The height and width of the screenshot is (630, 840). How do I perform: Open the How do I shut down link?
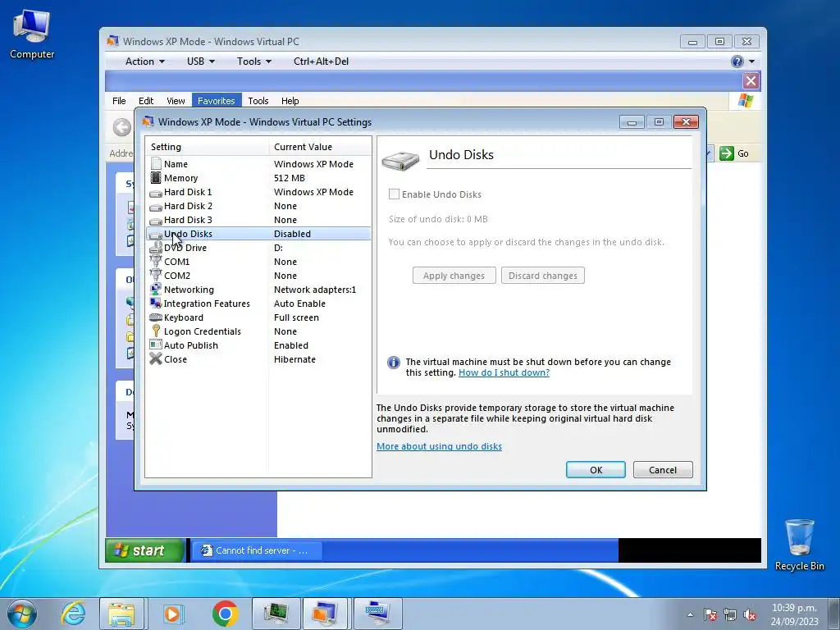coord(504,372)
